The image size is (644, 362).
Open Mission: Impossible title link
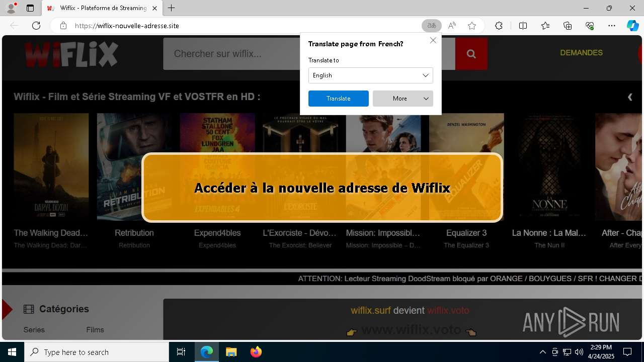(383, 233)
